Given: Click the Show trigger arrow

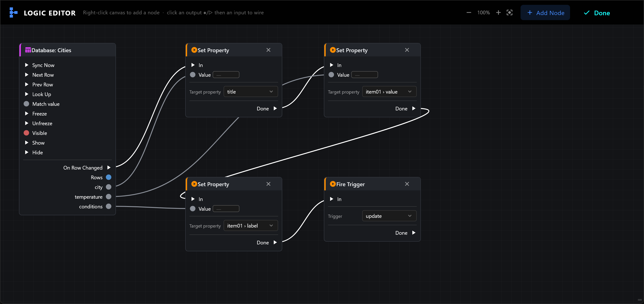Looking at the screenshot, I should point(27,143).
